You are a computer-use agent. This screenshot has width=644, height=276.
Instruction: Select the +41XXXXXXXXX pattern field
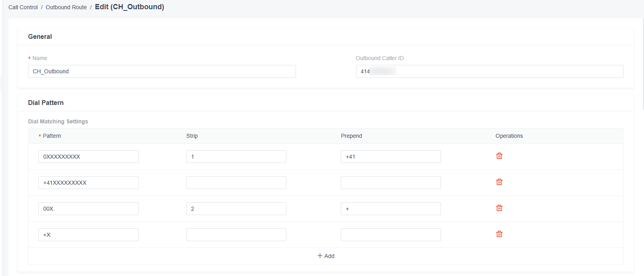pos(89,183)
